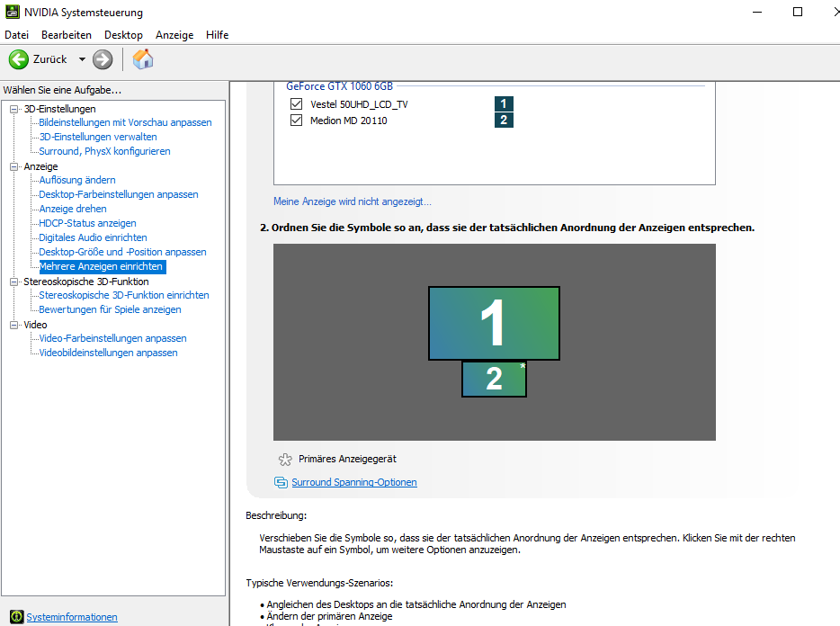This screenshot has height=626, width=840.
Task: Maximize the NVIDIA Systemsteuerung window
Action: click(798, 12)
